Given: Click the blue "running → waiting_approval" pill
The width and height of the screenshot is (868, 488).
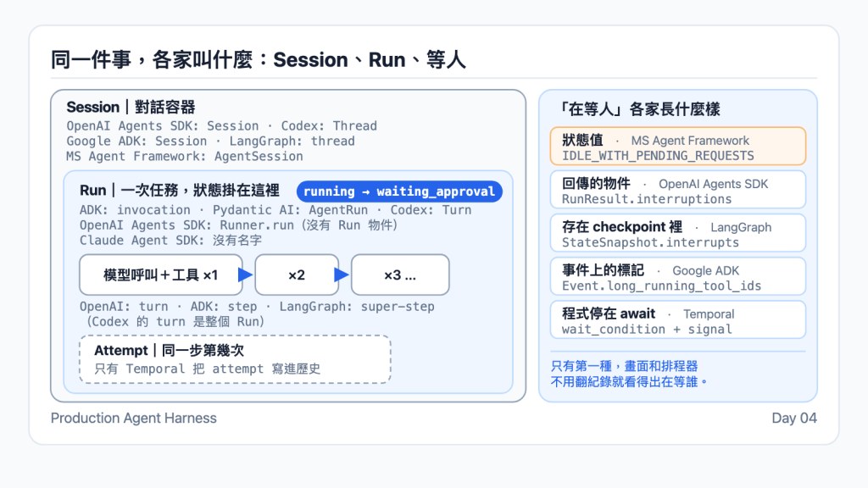Looking at the screenshot, I should (x=399, y=191).
